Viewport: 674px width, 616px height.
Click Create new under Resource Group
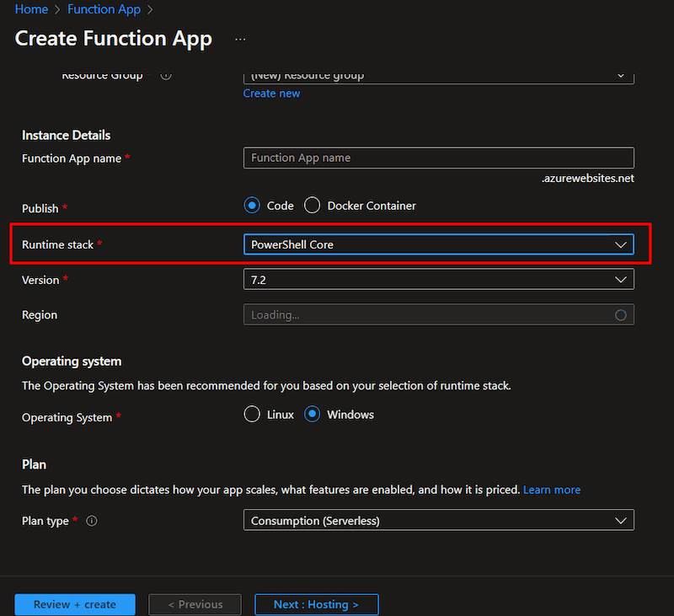coord(271,93)
